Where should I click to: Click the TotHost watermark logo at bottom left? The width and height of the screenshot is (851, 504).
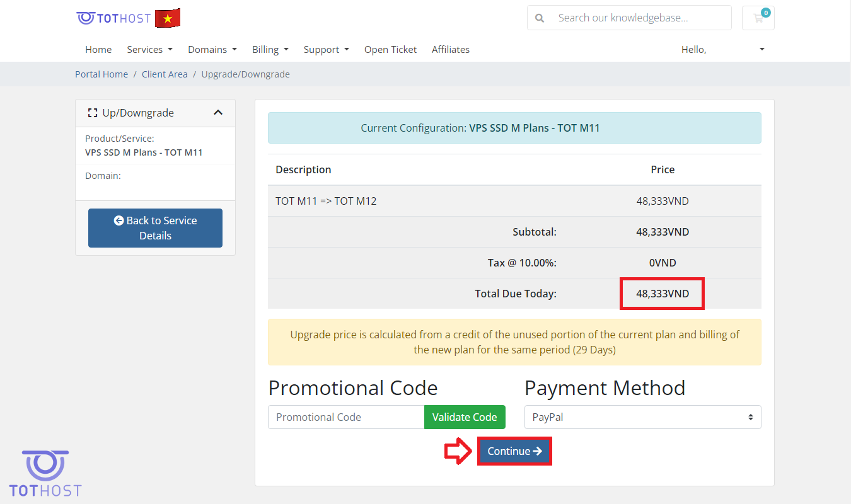click(x=45, y=474)
